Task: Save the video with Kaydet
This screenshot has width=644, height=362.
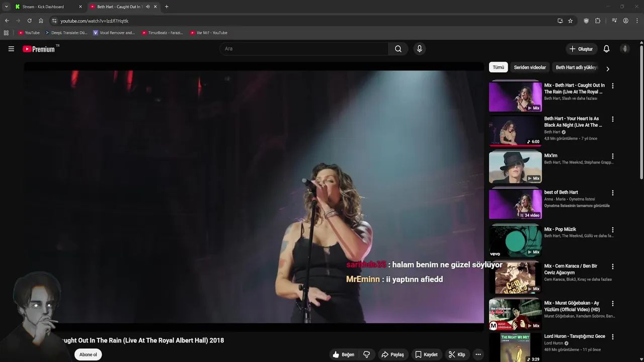Action: pos(426,354)
